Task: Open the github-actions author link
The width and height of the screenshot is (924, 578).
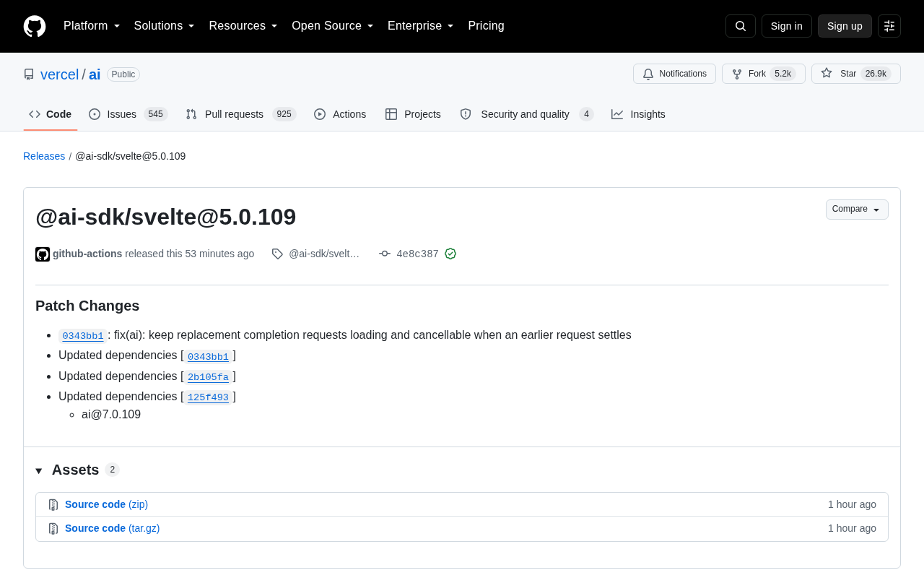Action: [x=87, y=254]
